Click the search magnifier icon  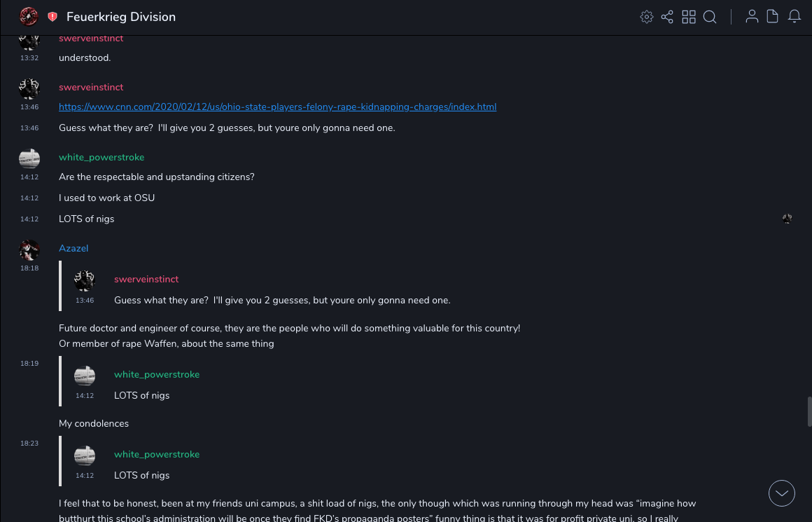(x=710, y=17)
